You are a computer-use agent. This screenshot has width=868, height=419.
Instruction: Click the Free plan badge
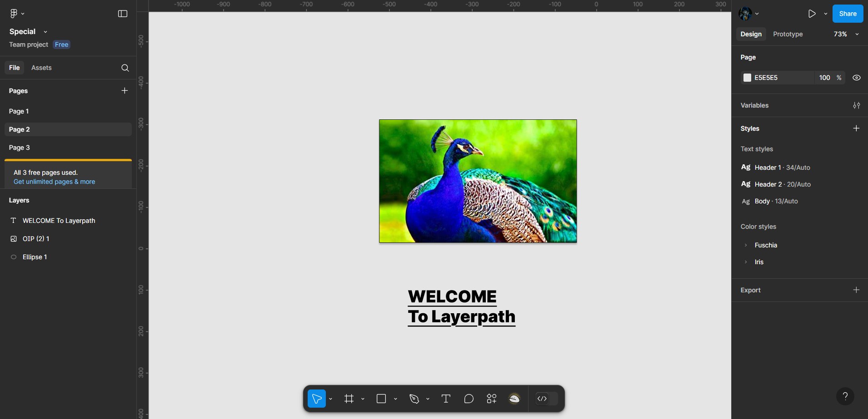click(61, 44)
